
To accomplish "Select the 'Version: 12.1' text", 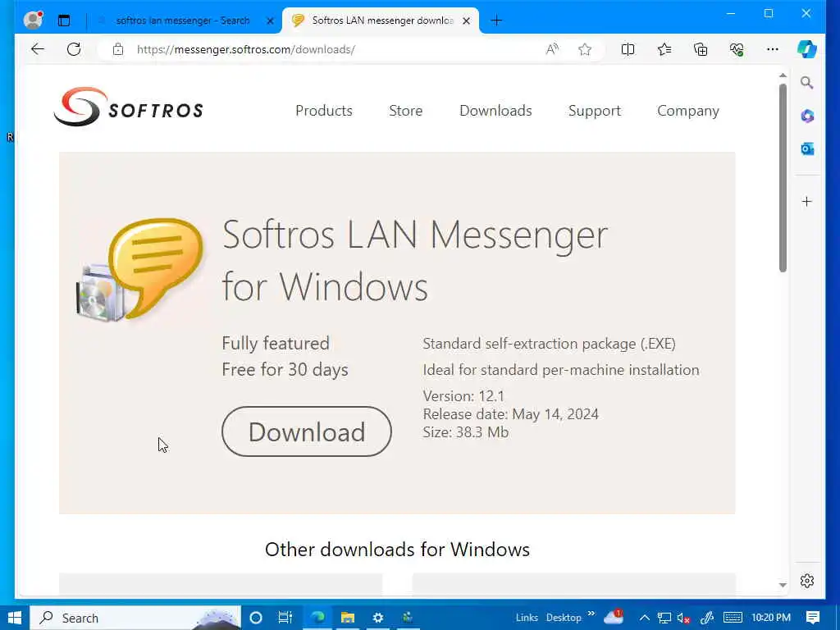I will coord(463,396).
